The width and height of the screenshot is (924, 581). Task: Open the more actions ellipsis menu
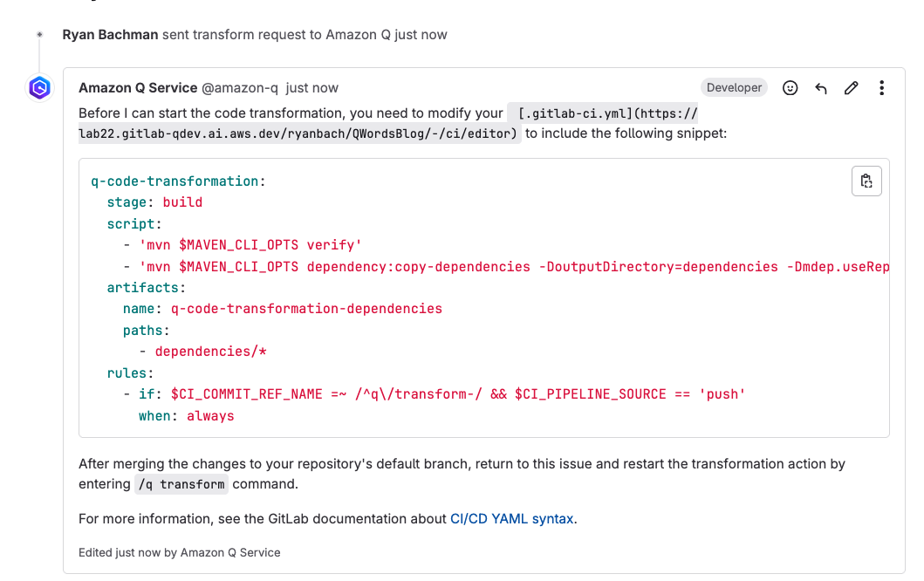[881, 87]
